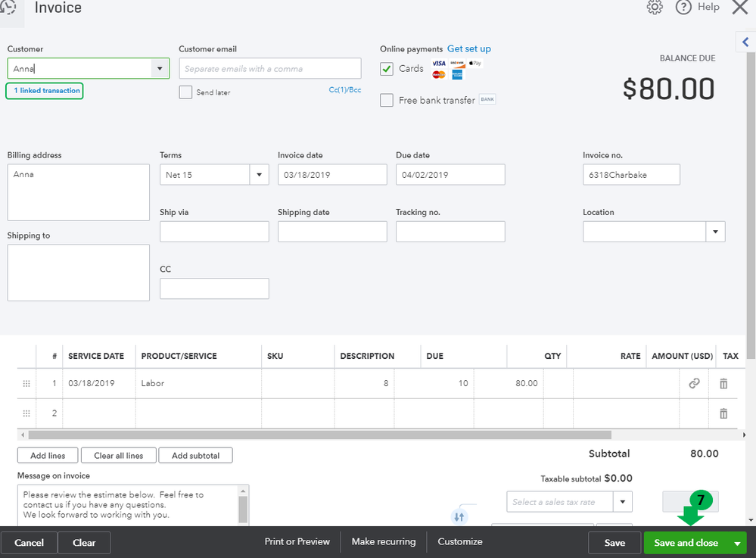
Task: Click the 80.00 amount in line 1
Action: [x=526, y=383]
